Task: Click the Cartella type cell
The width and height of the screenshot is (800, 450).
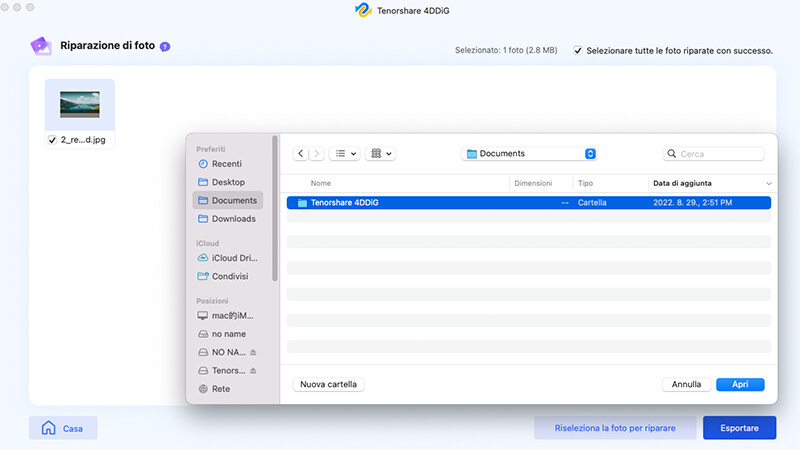Action: tap(592, 203)
